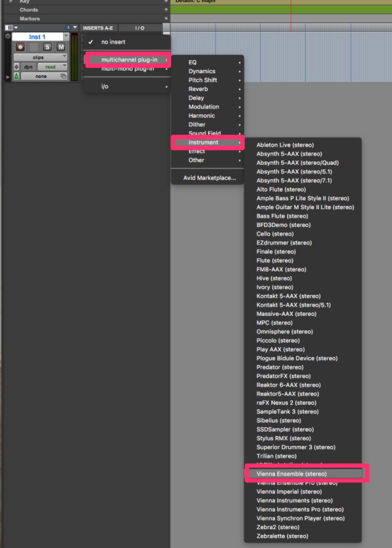Open the Pitch Shift plug-in category

207,80
